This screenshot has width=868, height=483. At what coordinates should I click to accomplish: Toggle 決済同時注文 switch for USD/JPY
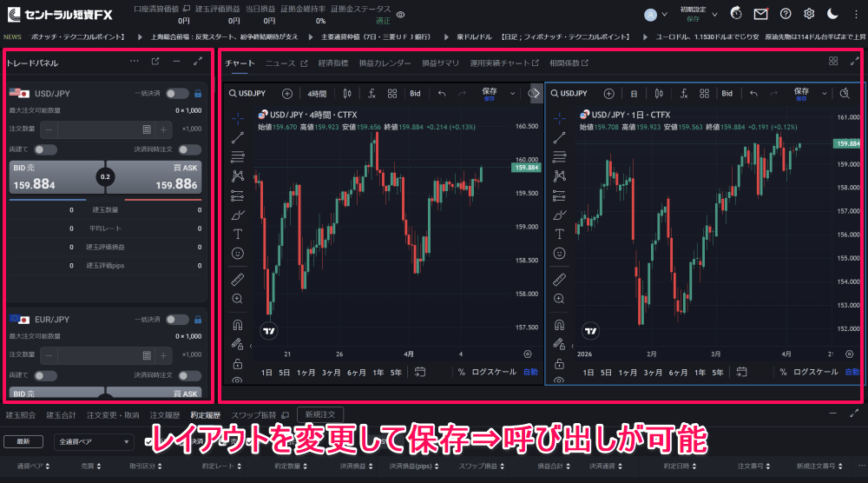click(x=190, y=149)
